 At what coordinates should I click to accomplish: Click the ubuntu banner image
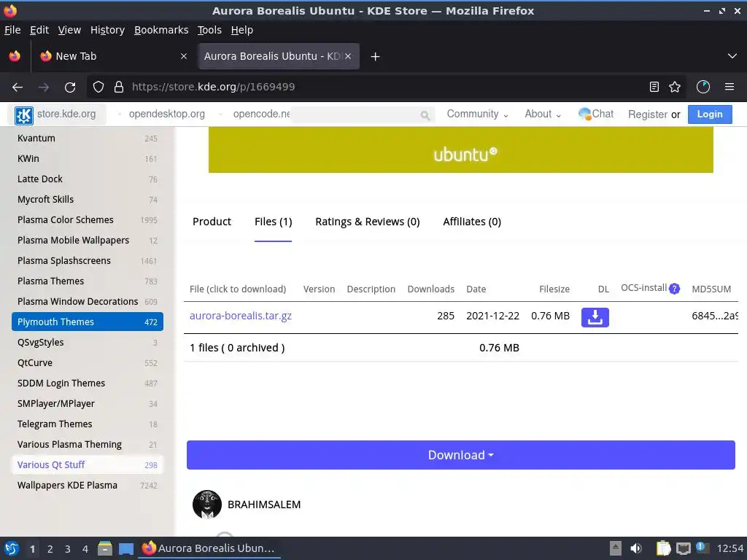tap(461, 150)
